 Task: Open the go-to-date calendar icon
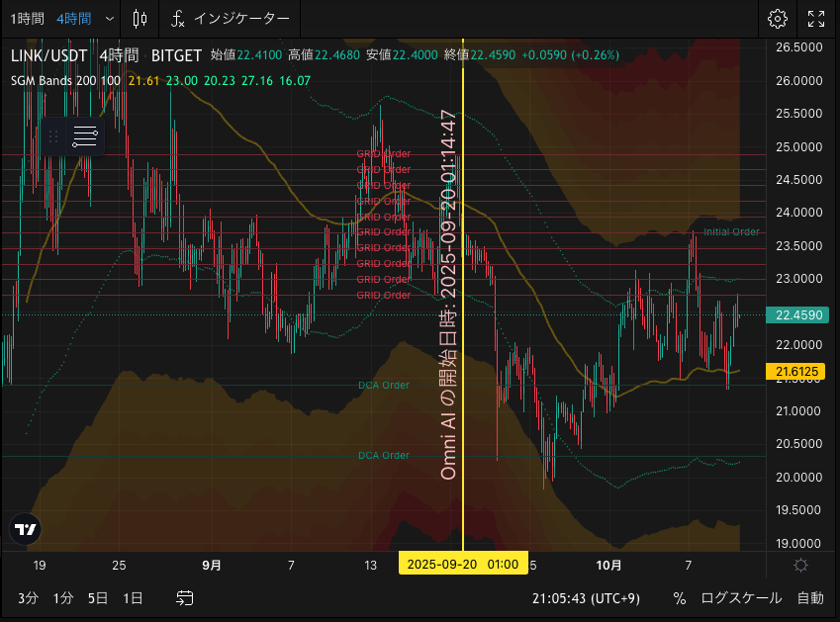pyautogui.click(x=185, y=597)
